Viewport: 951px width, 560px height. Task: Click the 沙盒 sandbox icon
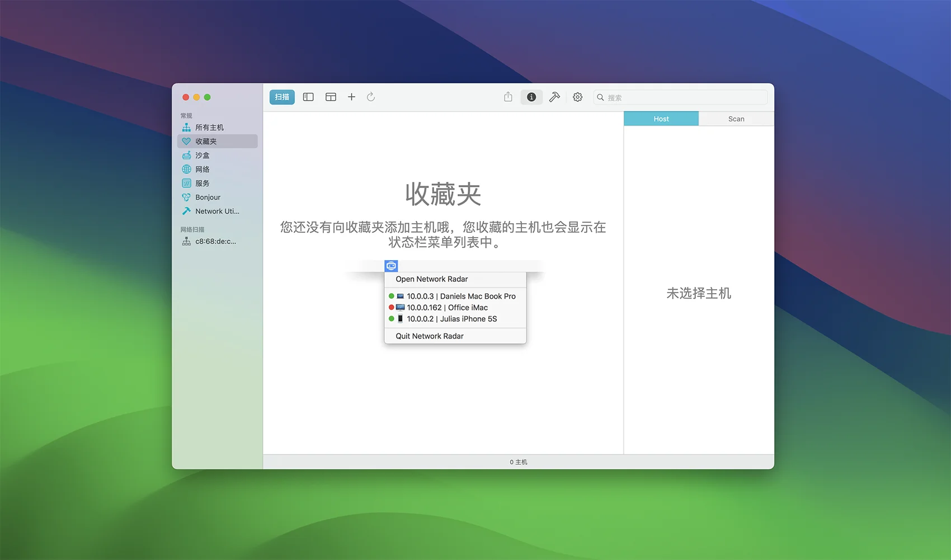(186, 156)
